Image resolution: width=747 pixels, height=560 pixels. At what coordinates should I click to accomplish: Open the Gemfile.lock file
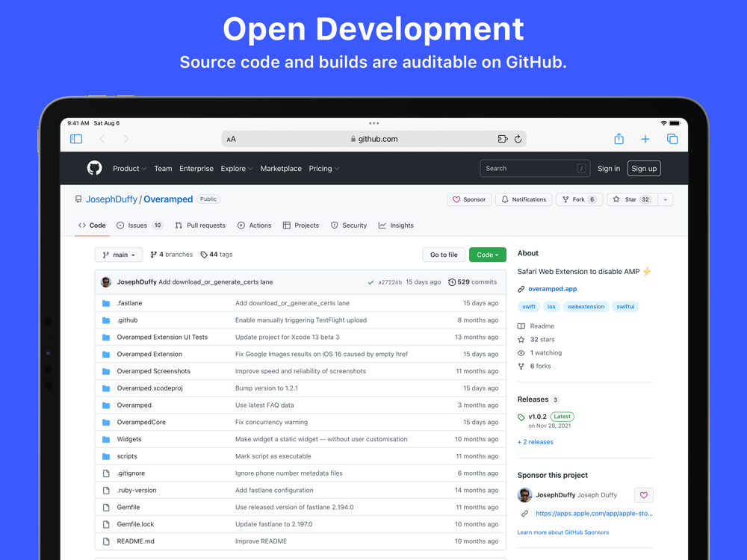click(x=135, y=524)
